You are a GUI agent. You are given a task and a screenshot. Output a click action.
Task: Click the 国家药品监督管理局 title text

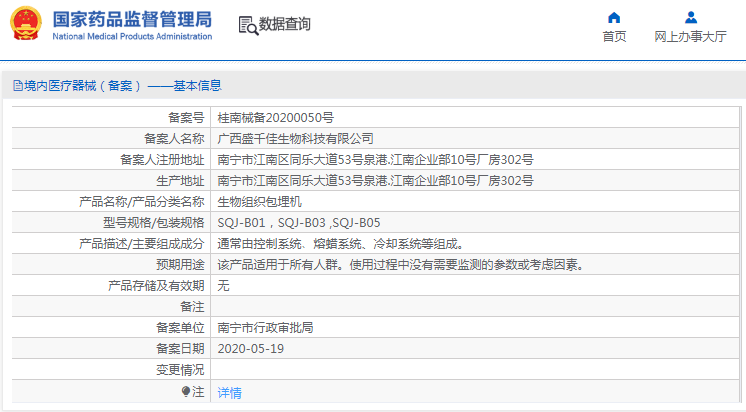click(131, 18)
